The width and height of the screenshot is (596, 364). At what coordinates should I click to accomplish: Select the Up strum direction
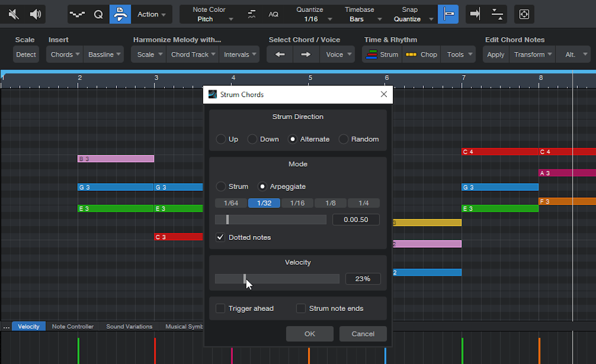click(221, 139)
